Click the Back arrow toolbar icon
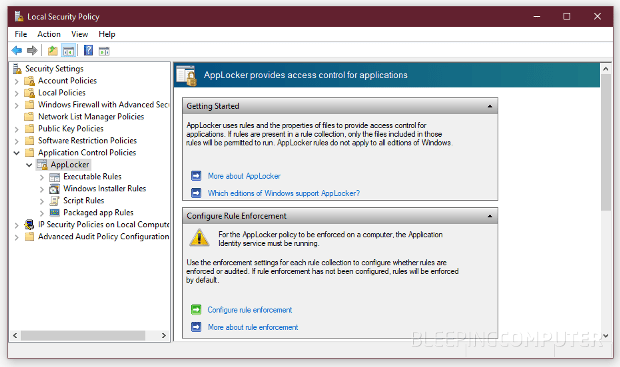Screen dimensions: 620x367 [x=17, y=51]
